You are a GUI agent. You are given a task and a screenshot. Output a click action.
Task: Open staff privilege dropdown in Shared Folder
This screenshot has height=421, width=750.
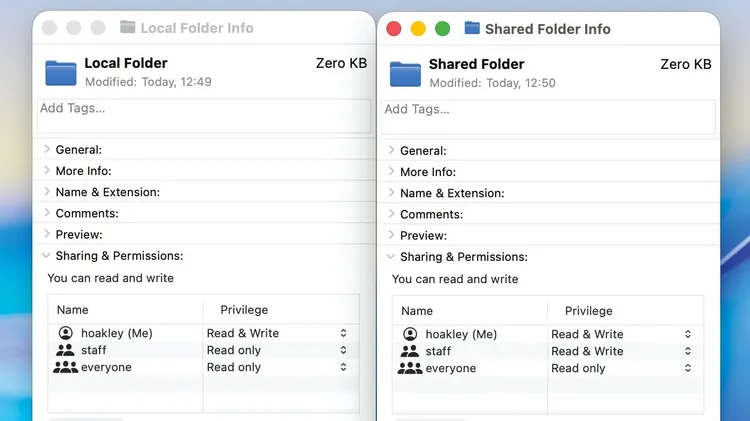(x=688, y=351)
